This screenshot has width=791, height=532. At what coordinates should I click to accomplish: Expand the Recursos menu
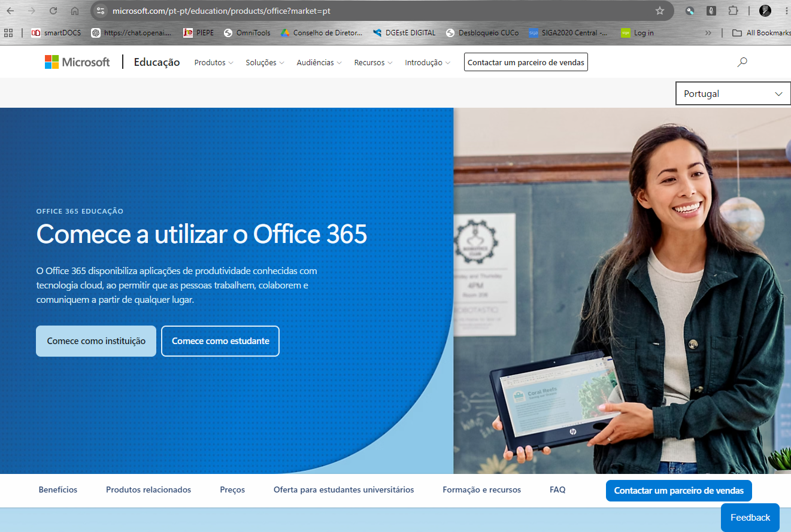(x=373, y=62)
